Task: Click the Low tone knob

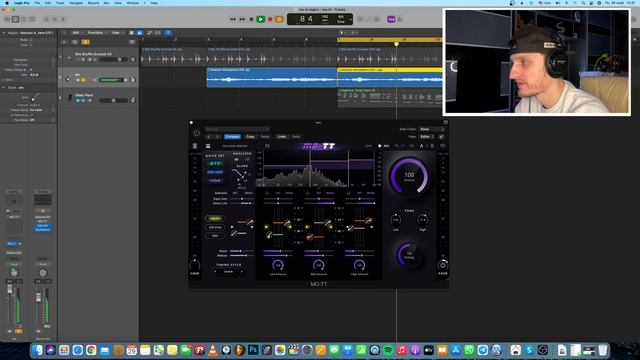Action: pos(396,220)
